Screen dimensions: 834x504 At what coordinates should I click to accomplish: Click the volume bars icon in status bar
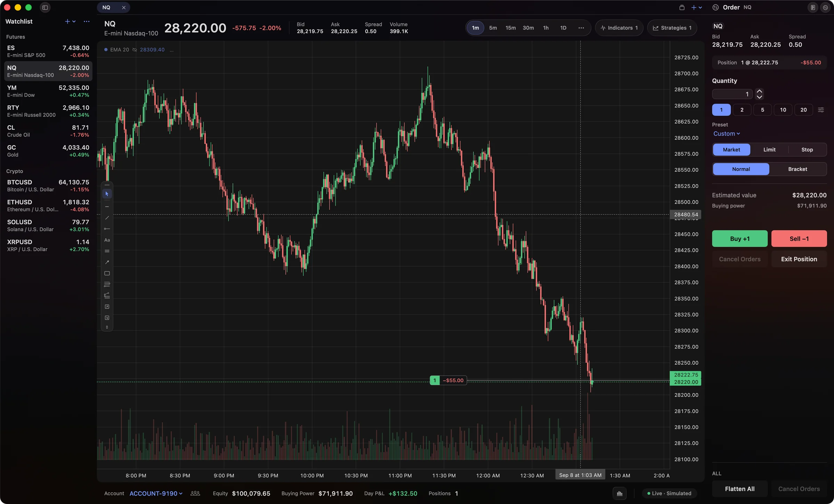coord(619,493)
